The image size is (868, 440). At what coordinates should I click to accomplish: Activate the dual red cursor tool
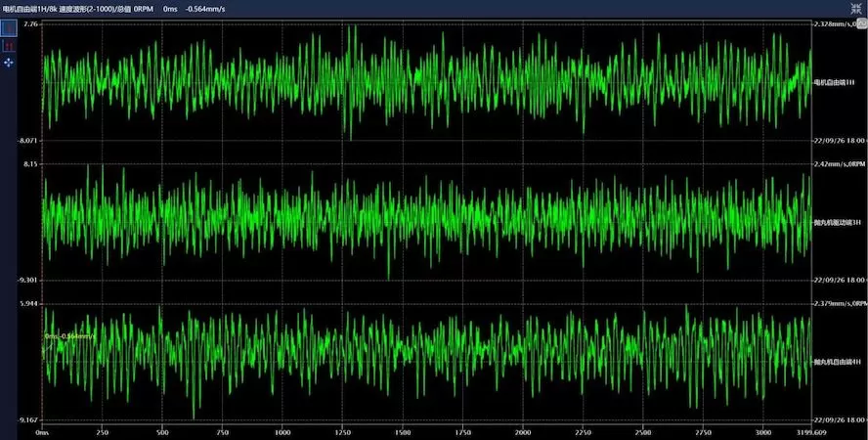[x=9, y=45]
